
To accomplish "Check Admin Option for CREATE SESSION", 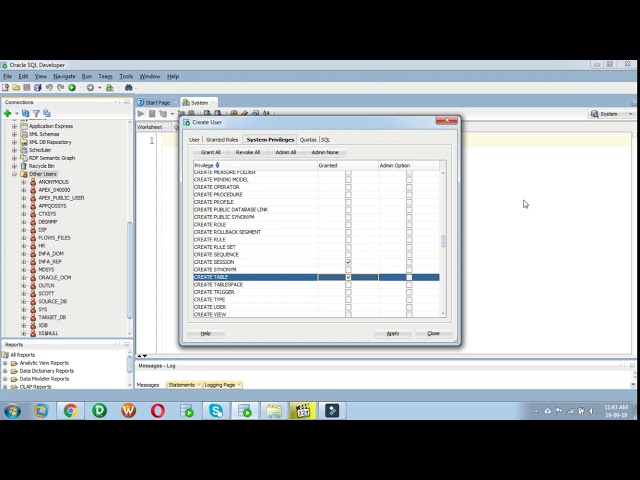I will pyautogui.click(x=409, y=262).
